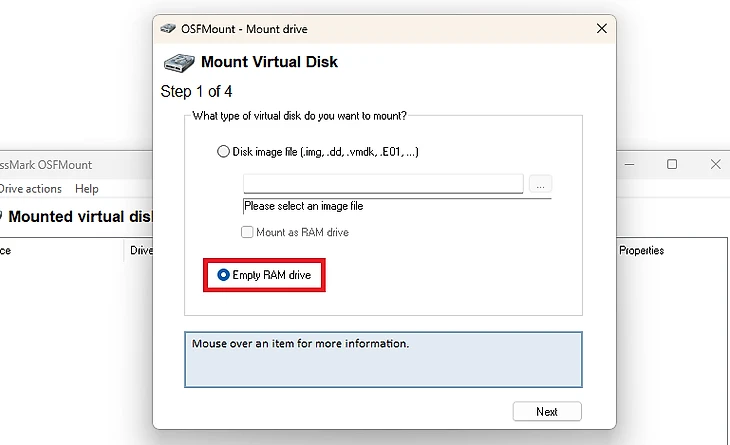Select the Disk image file radio option
This screenshot has width=730, height=445.
click(223, 152)
